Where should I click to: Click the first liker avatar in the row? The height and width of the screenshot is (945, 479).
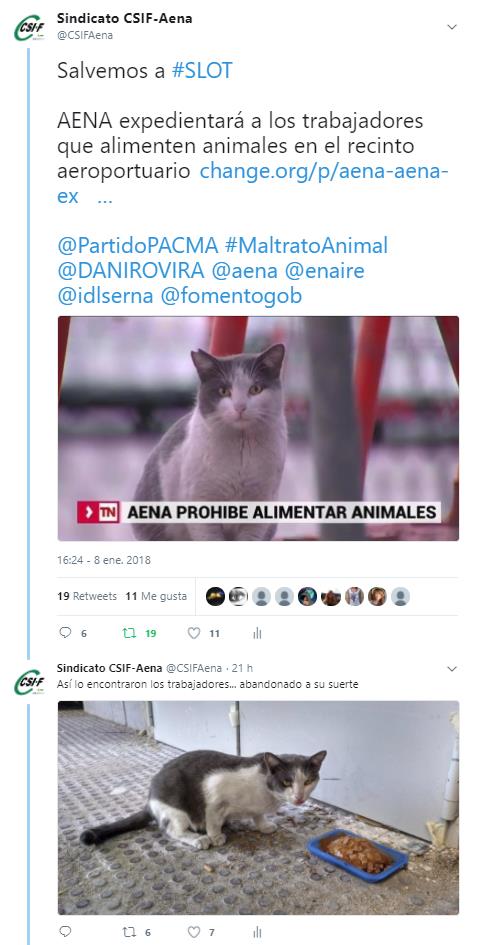(215, 597)
